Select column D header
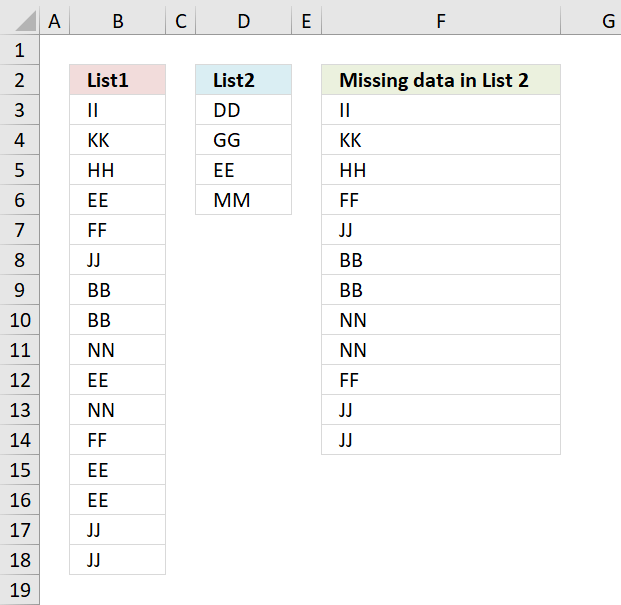The width and height of the screenshot is (621, 605). (243, 20)
